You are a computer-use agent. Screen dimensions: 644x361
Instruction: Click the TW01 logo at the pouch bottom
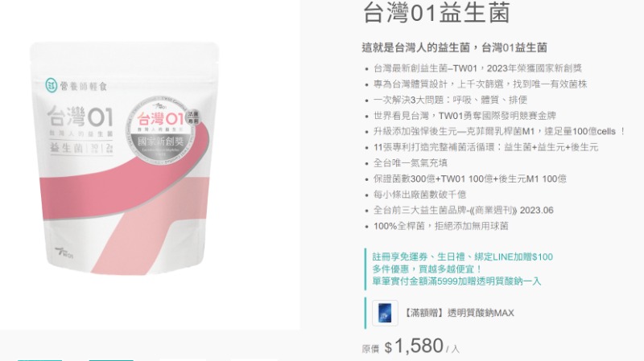(64, 252)
